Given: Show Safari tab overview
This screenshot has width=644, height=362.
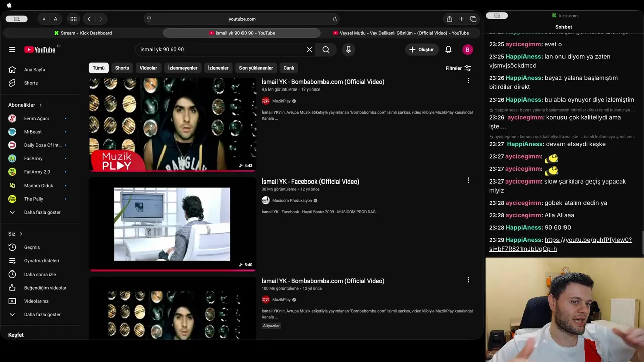Looking at the screenshot, I should click(x=473, y=19).
